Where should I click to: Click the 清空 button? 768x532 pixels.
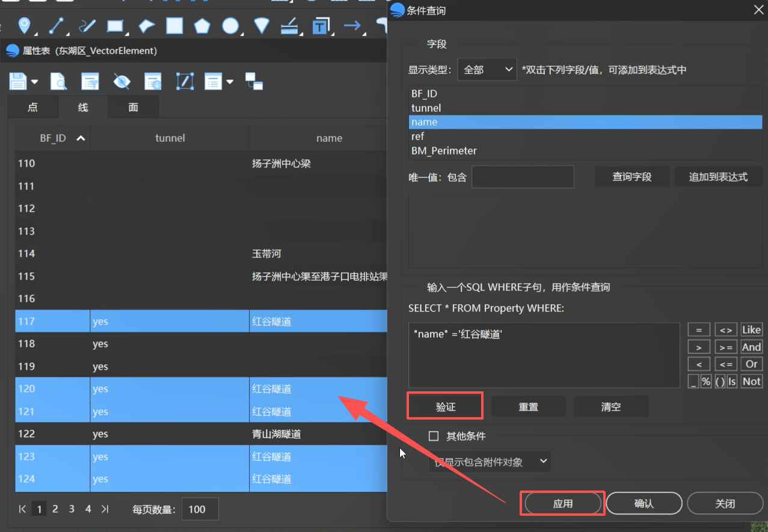pyautogui.click(x=611, y=407)
